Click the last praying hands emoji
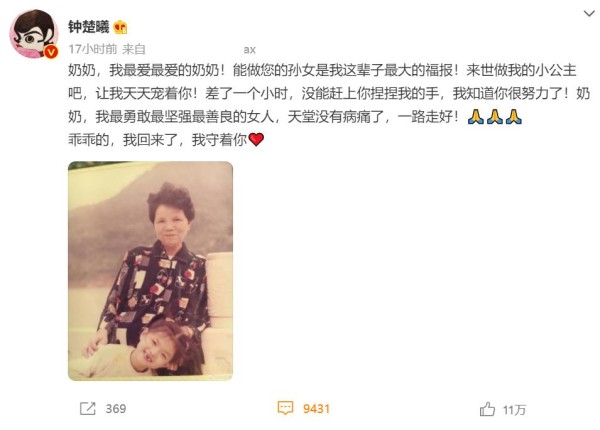Viewport: 600px width, 430px height. (x=514, y=117)
